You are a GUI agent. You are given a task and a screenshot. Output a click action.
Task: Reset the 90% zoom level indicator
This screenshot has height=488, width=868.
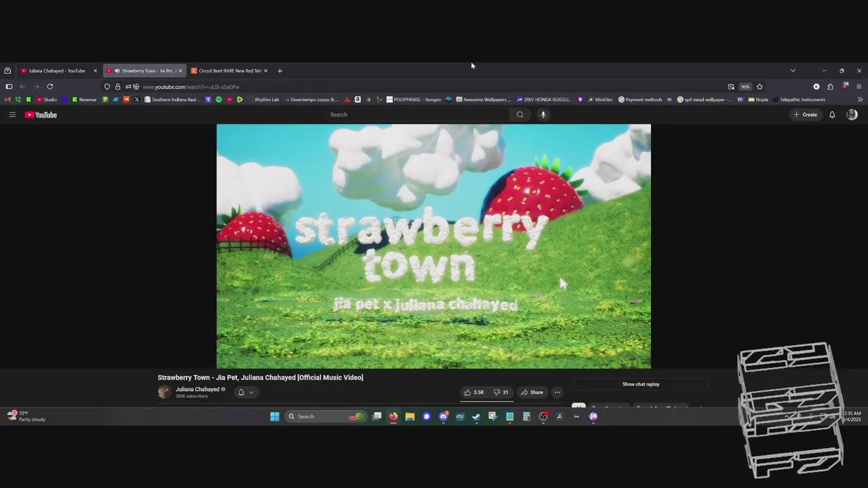745,87
